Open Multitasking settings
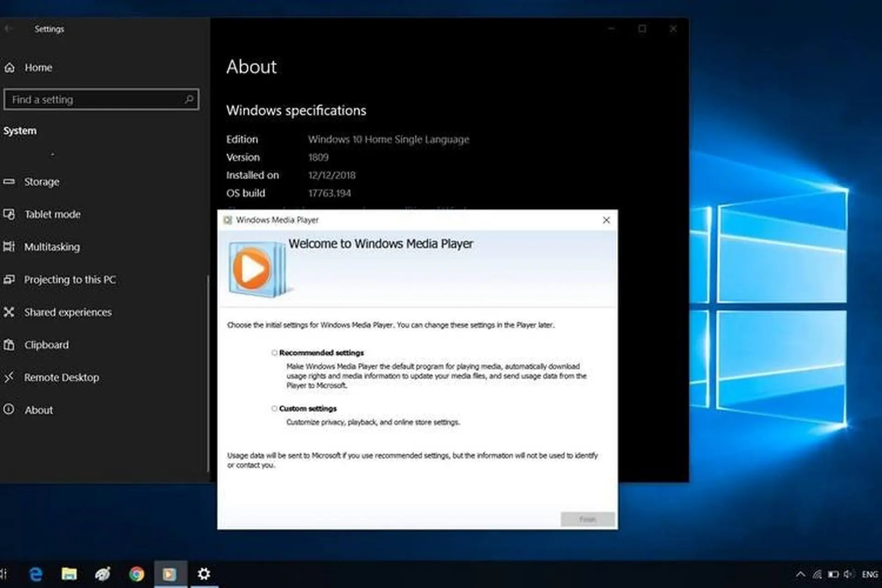The image size is (882, 588). (x=52, y=247)
